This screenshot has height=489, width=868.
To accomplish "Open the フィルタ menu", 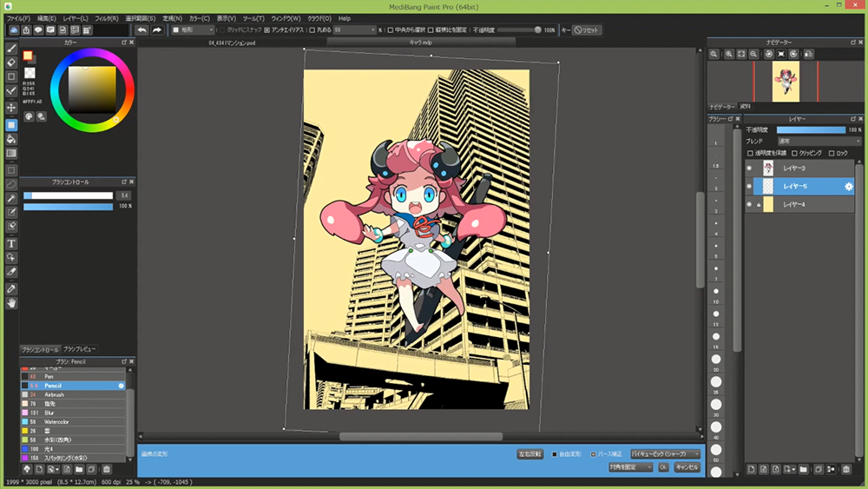I will [106, 18].
